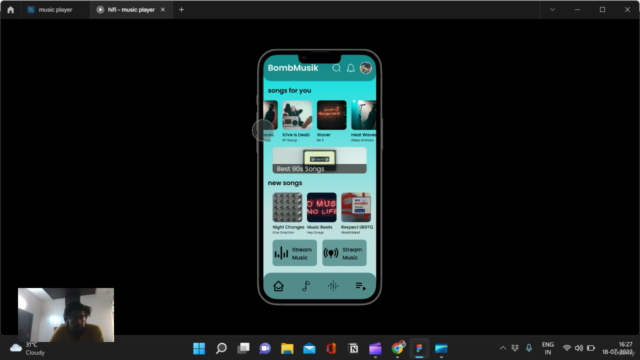Show hidden system tray icons
Image resolution: width=640 pixels, height=360 pixels.
click(503, 348)
